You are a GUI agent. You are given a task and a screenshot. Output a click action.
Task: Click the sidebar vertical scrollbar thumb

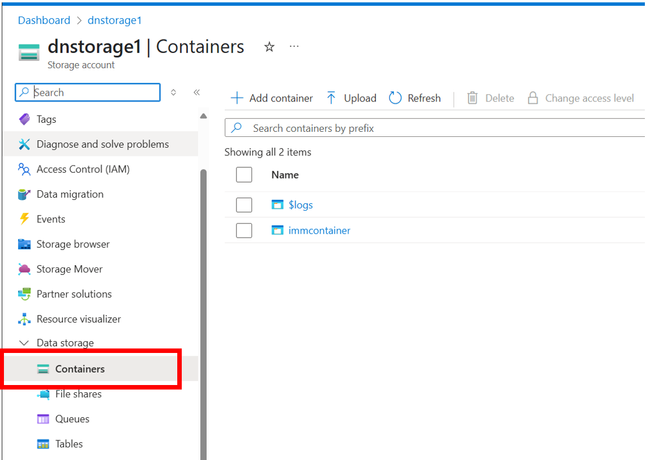tap(203, 313)
